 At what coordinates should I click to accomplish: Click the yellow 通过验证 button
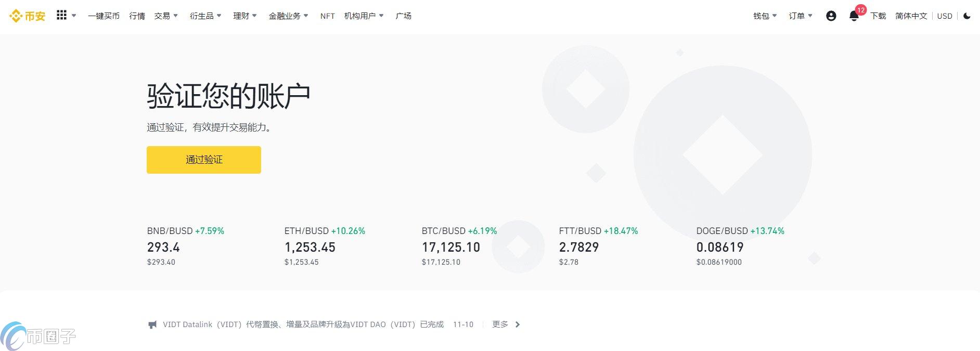(204, 160)
